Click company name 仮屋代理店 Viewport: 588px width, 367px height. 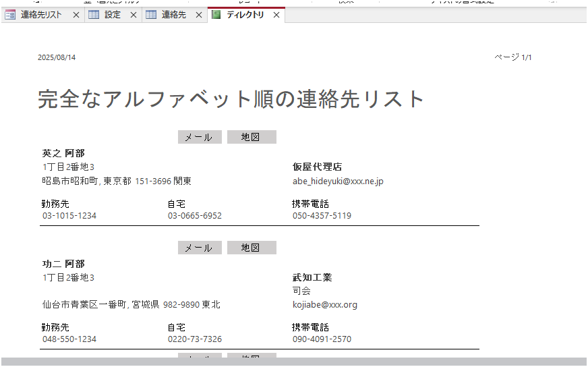[x=317, y=167]
